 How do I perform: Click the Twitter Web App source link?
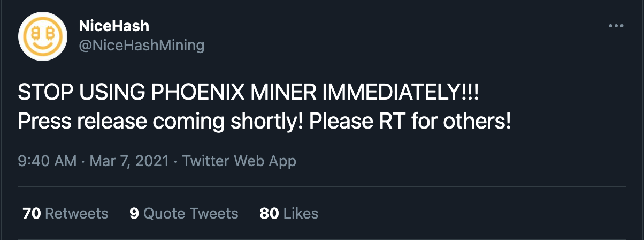coord(239,161)
